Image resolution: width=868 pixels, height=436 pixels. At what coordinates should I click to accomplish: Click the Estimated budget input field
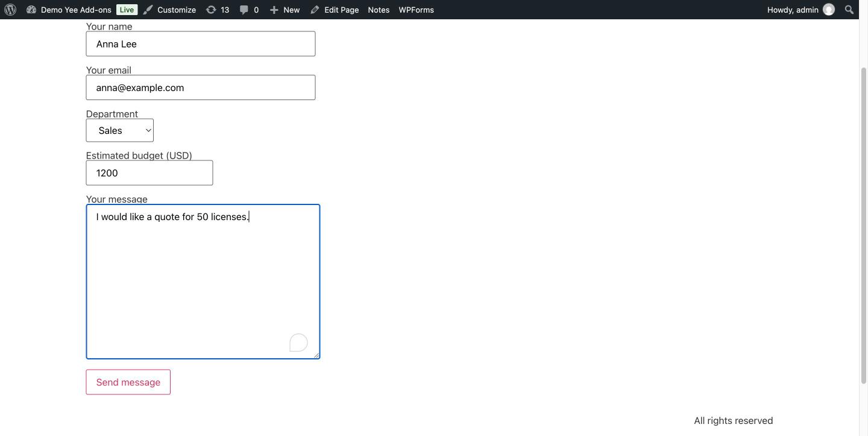point(149,173)
